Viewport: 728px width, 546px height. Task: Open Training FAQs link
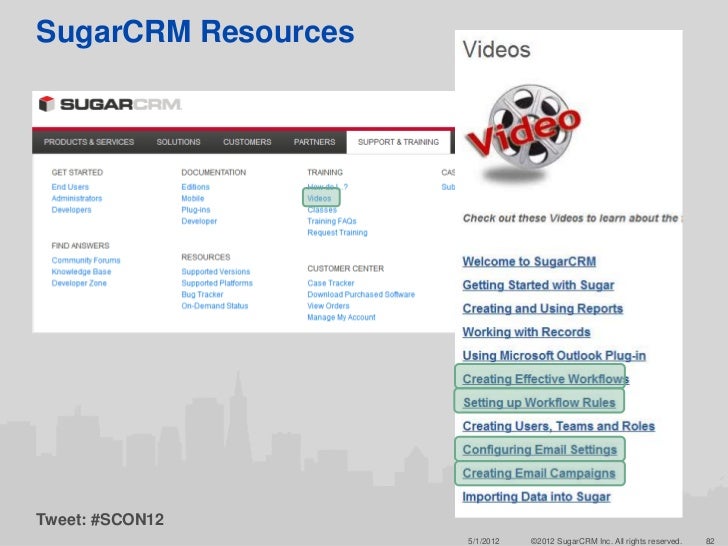(332, 221)
